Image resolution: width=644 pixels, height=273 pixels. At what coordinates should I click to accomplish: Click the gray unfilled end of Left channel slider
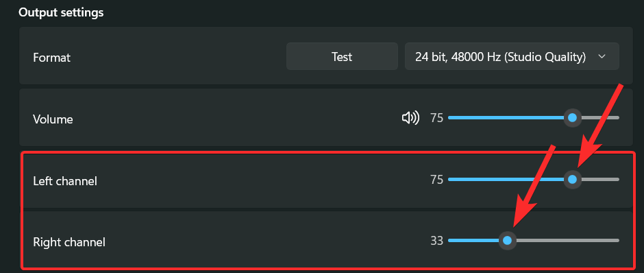(600, 179)
